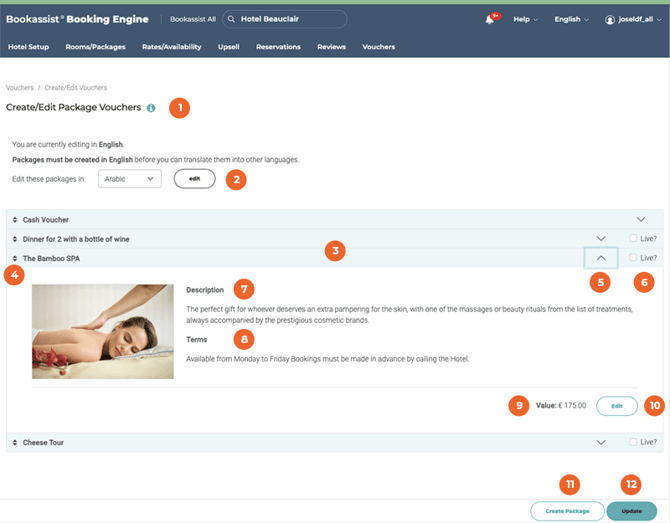This screenshot has height=523, width=670.
Task: Click The Bamboo SPA package title
Action: point(51,259)
